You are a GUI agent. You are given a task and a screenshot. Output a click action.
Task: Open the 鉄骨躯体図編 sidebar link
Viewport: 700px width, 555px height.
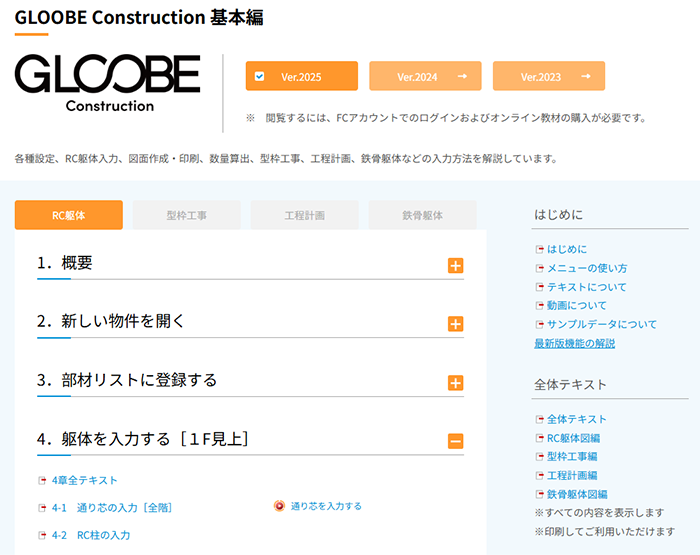[x=577, y=494]
